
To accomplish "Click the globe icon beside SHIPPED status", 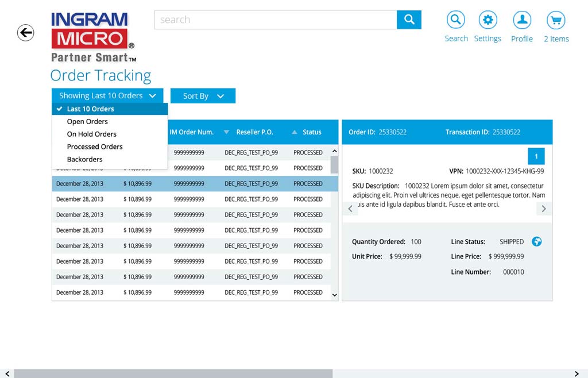I will (x=536, y=241).
